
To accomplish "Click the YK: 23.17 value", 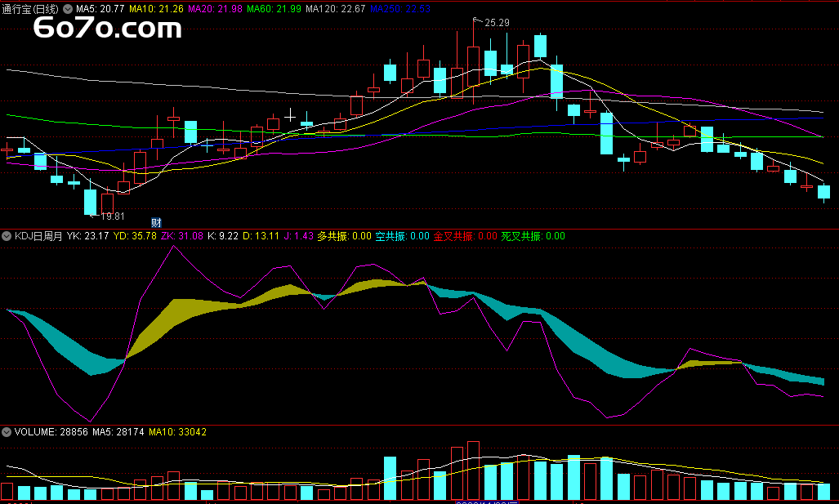I will (87, 236).
